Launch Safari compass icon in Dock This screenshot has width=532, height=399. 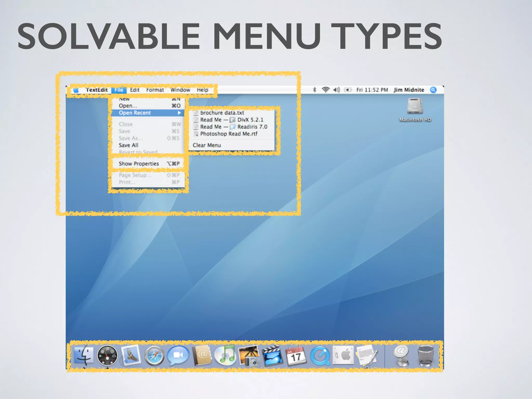[x=154, y=356]
